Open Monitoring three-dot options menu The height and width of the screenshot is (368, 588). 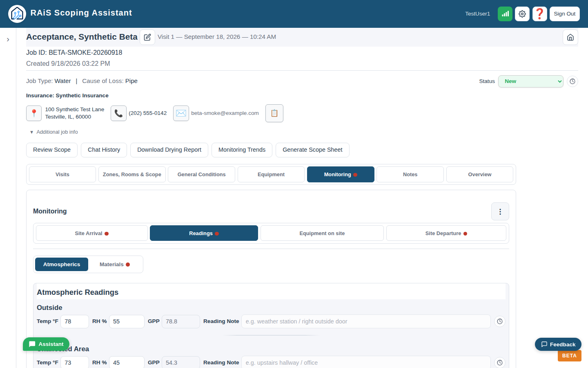coord(500,212)
